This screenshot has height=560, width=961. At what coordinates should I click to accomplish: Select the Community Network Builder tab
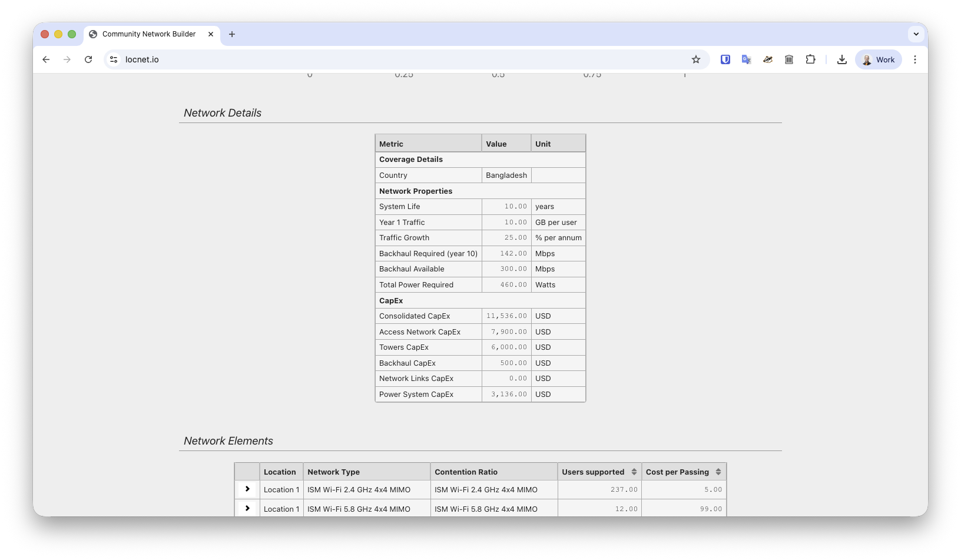click(x=148, y=34)
